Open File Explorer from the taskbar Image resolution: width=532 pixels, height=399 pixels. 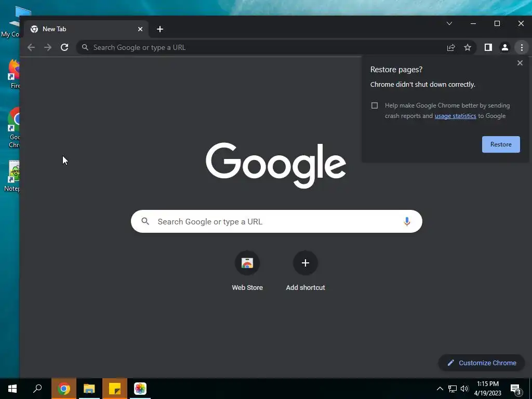(89, 389)
